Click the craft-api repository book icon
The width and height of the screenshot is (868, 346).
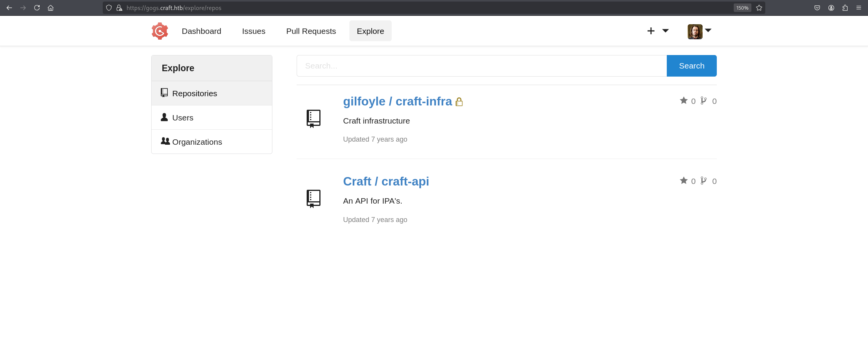[x=313, y=199]
